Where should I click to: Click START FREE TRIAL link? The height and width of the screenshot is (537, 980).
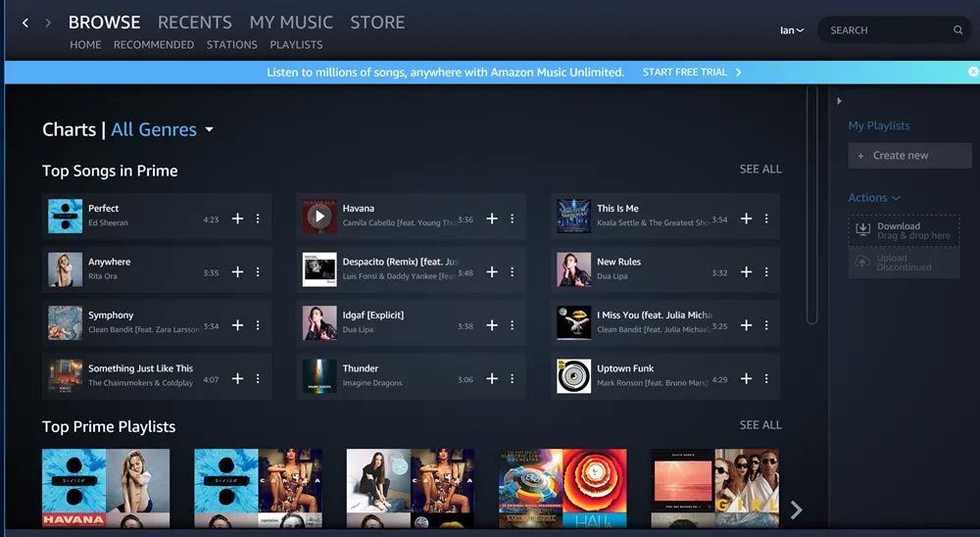click(x=692, y=72)
